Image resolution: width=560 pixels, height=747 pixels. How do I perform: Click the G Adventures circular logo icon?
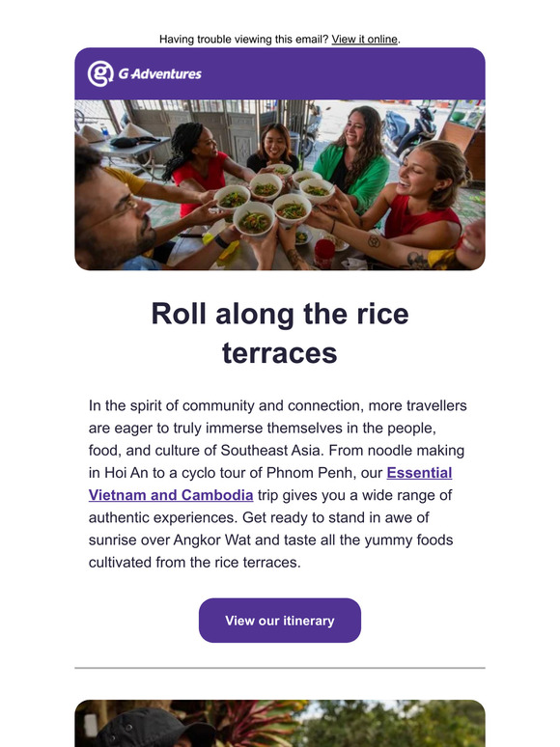[100, 73]
